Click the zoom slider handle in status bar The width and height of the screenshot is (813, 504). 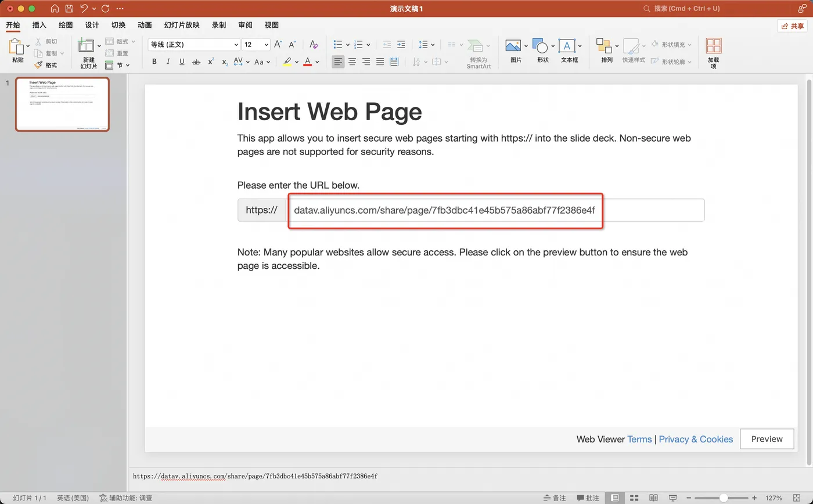(x=723, y=498)
